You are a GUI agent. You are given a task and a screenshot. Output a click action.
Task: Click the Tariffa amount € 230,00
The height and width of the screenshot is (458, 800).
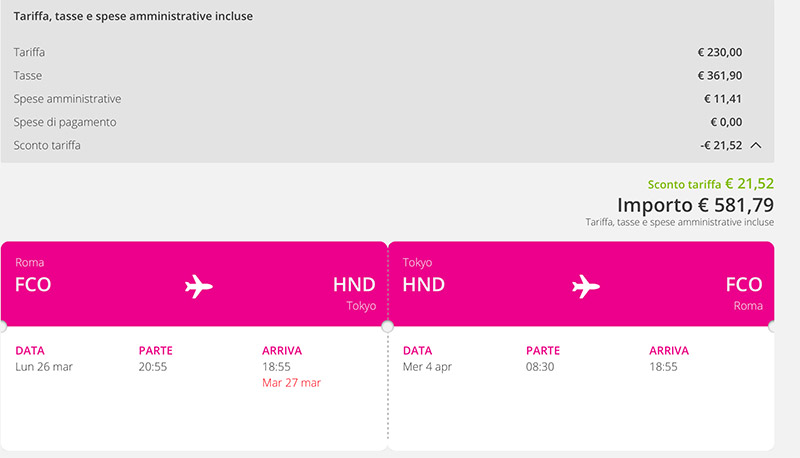tap(719, 52)
